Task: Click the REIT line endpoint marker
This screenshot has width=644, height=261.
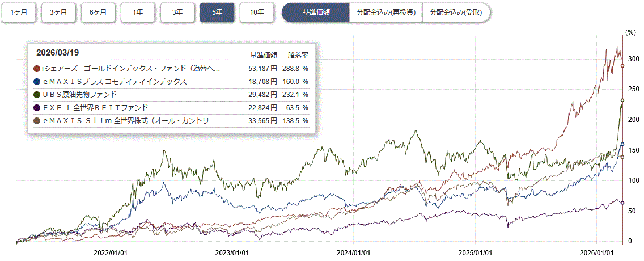Action: click(622, 203)
